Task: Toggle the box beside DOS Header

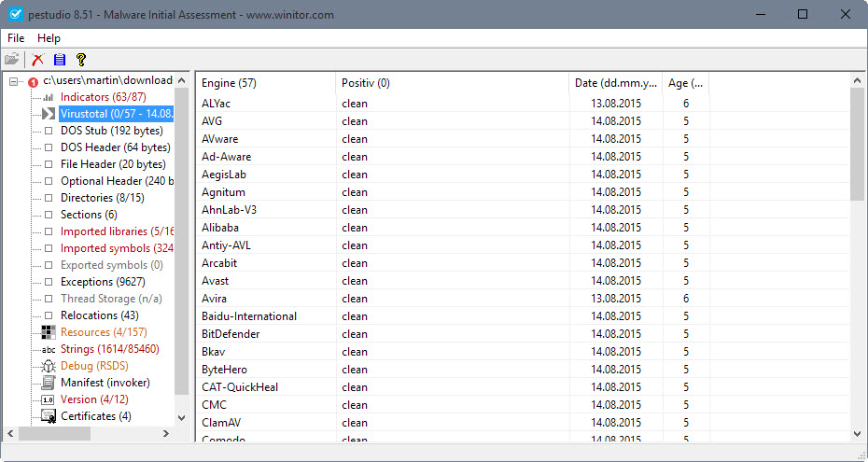Action: click(49, 147)
